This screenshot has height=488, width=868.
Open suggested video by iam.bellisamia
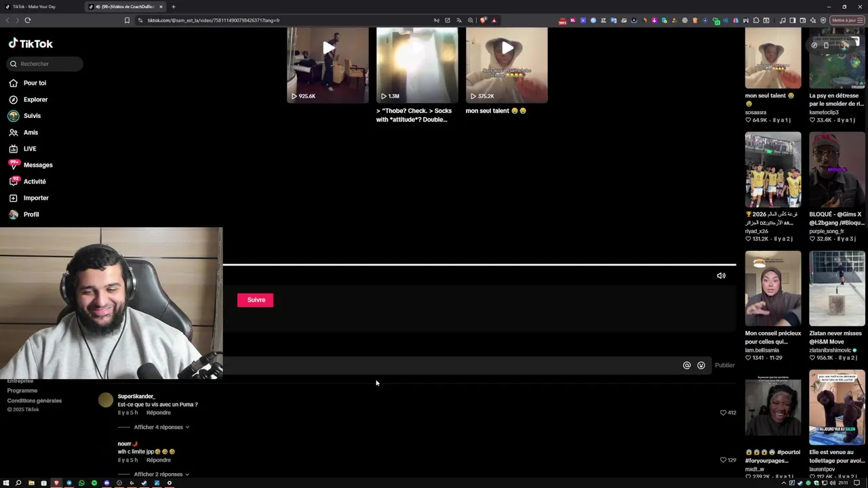[x=773, y=289]
